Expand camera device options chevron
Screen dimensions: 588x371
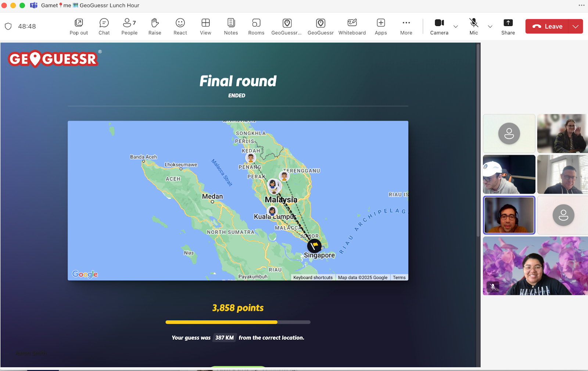456,26
